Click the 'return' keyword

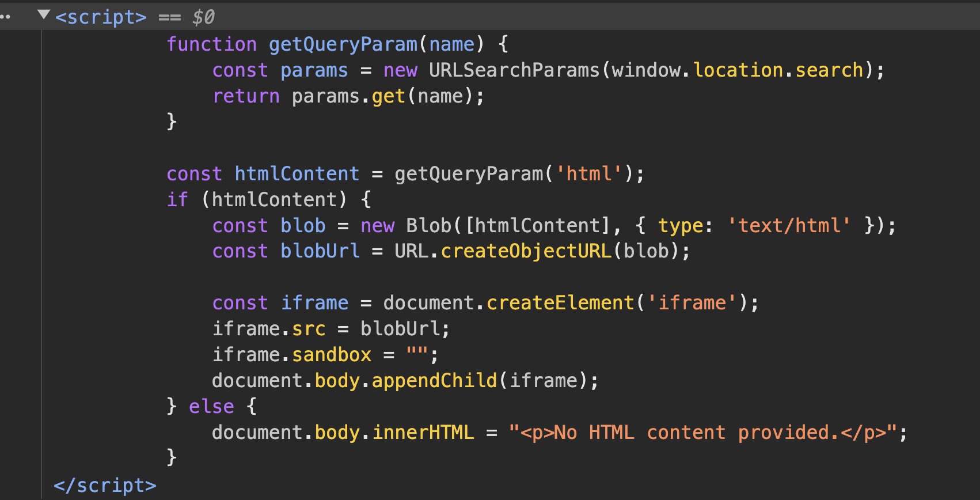click(245, 96)
